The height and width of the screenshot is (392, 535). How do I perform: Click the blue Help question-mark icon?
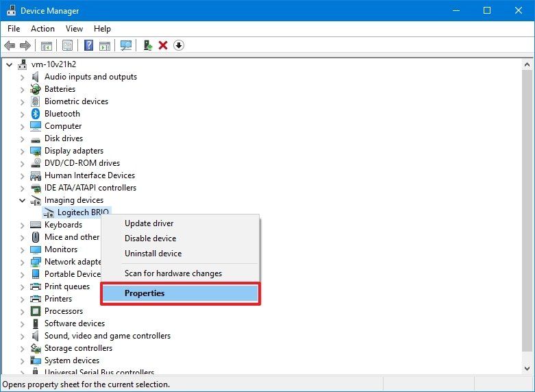pos(89,45)
